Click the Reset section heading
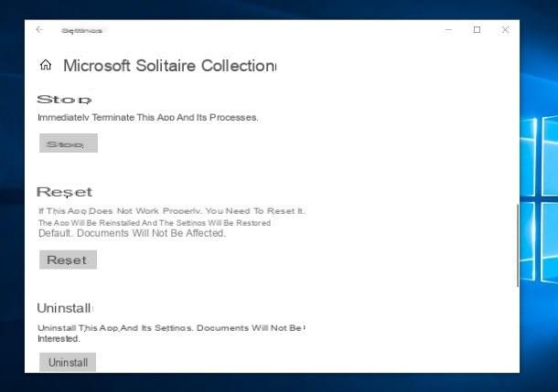This screenshot has height=392, width=558. (64, 192)
